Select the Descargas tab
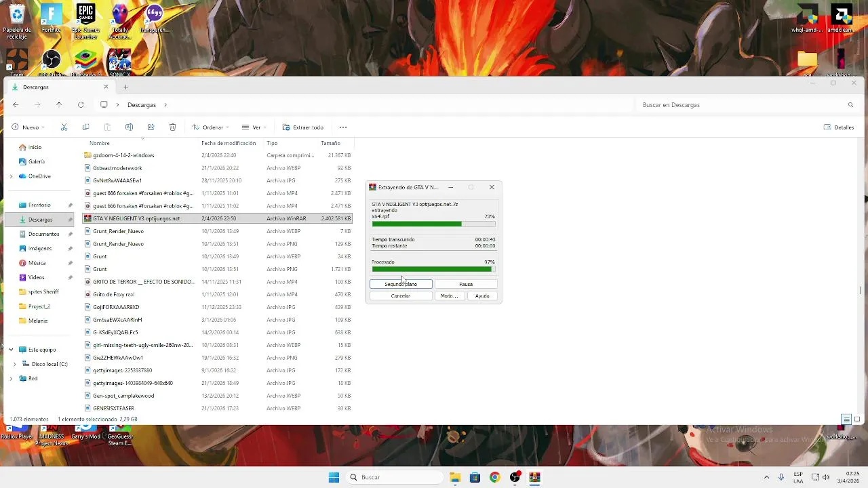Image resolution: width=868 pixels, height=488 pixels. [x=60, y=87]
